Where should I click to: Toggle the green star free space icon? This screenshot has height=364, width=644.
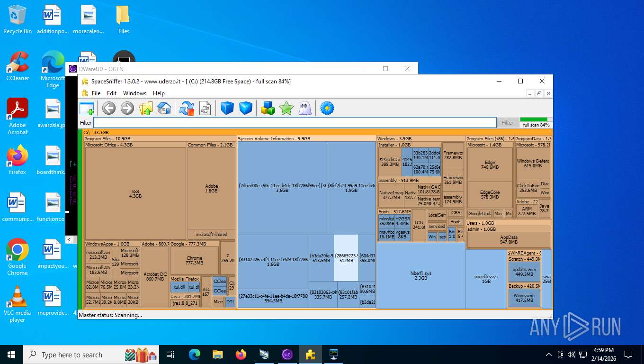coord(286,109)
